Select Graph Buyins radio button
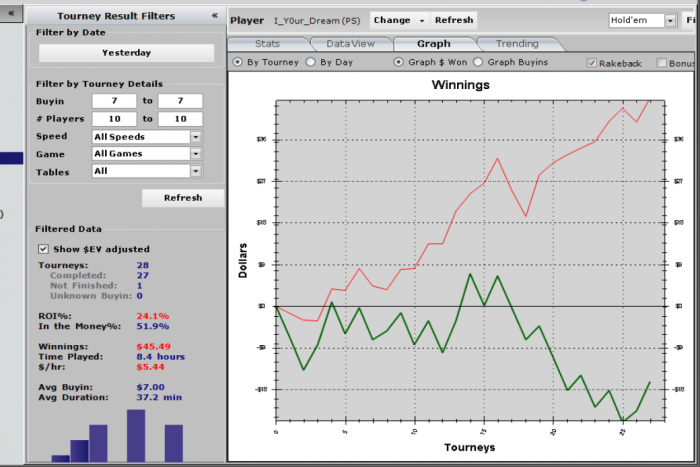This screenshot has width=700, height=467. pos(478,62)
